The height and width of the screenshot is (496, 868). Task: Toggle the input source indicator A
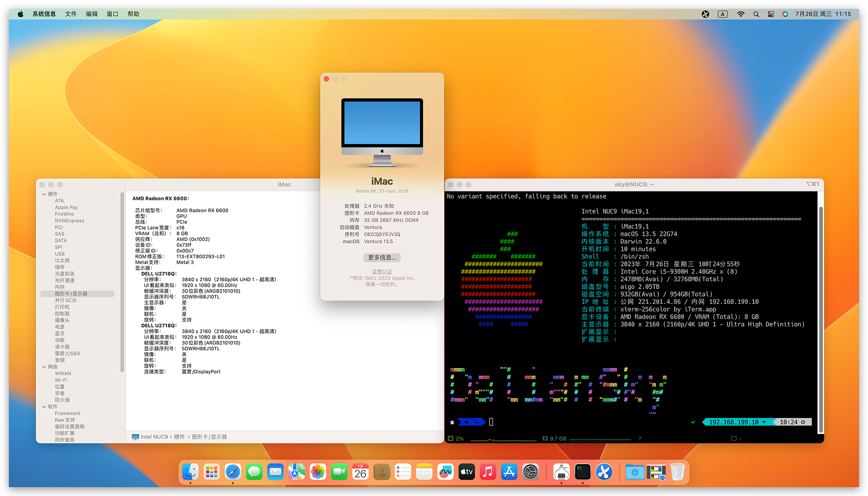pyautogui.click(x=722, y=14)
